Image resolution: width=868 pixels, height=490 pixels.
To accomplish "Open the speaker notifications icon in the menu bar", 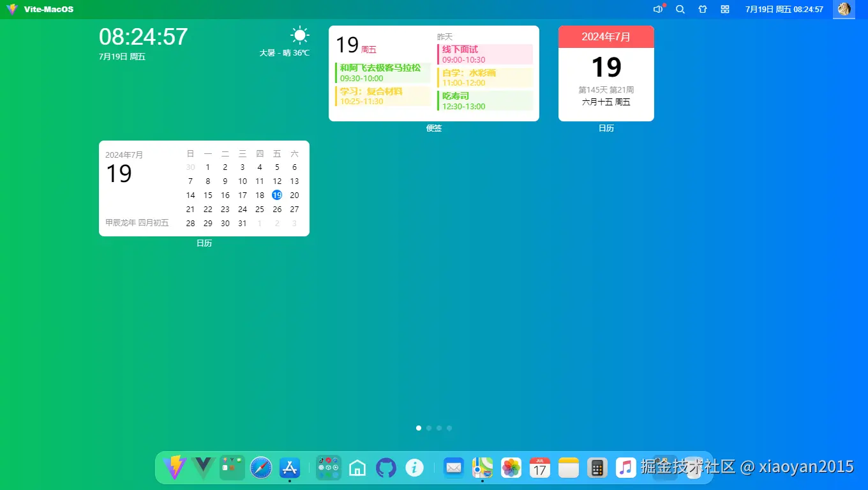I will click(659, 10).
